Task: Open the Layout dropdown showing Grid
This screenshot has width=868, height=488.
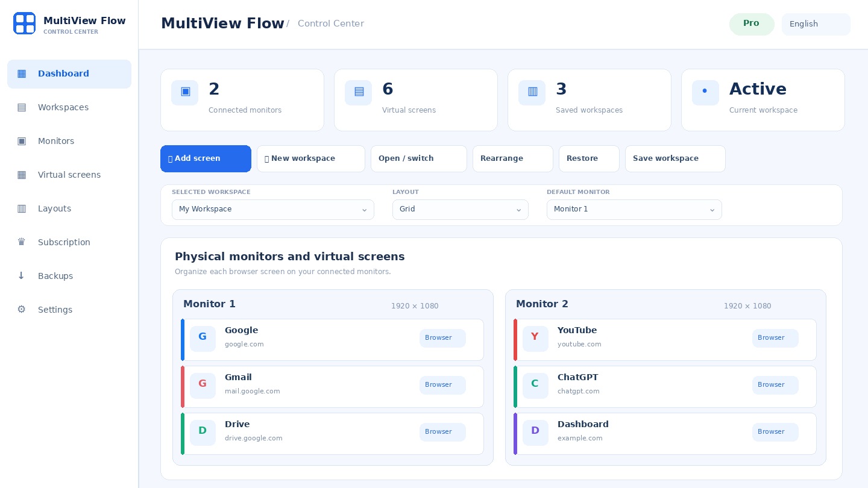Action: click(461, 210)
